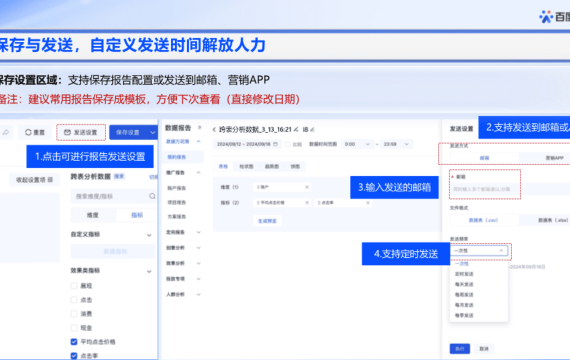Click the share arrow icon beside 重置
The image size is (570, 360).
coord(5,132)
